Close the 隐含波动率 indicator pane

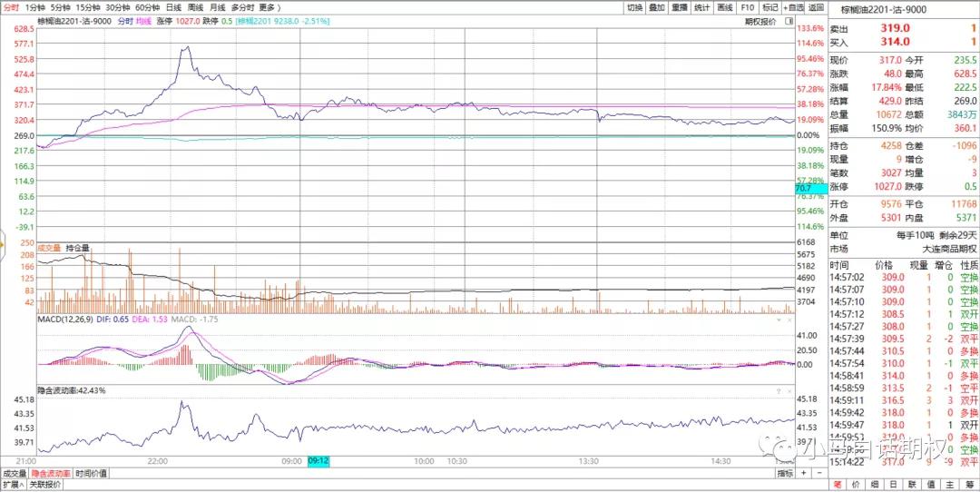(x=790, y=389)
